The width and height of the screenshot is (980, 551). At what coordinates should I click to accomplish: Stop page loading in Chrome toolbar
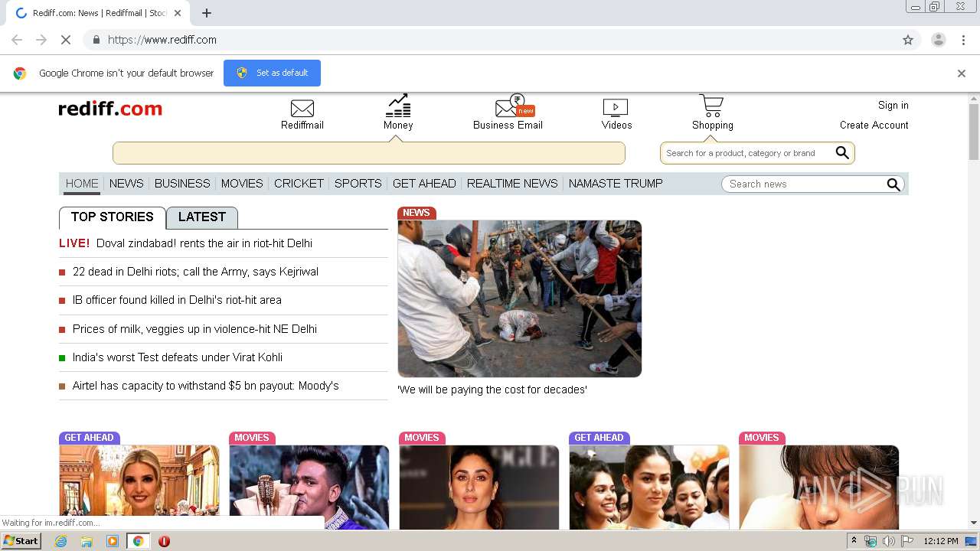point(65,40)
